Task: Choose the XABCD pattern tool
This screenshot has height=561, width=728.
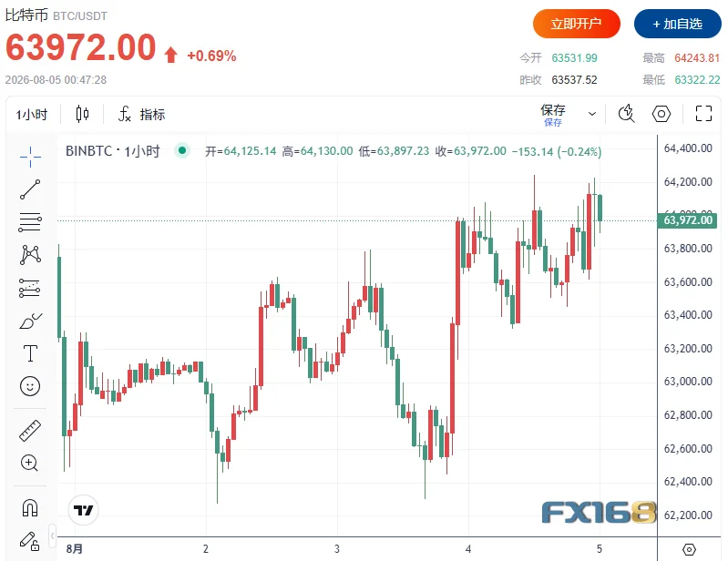Action: click(x=30, y=255)
